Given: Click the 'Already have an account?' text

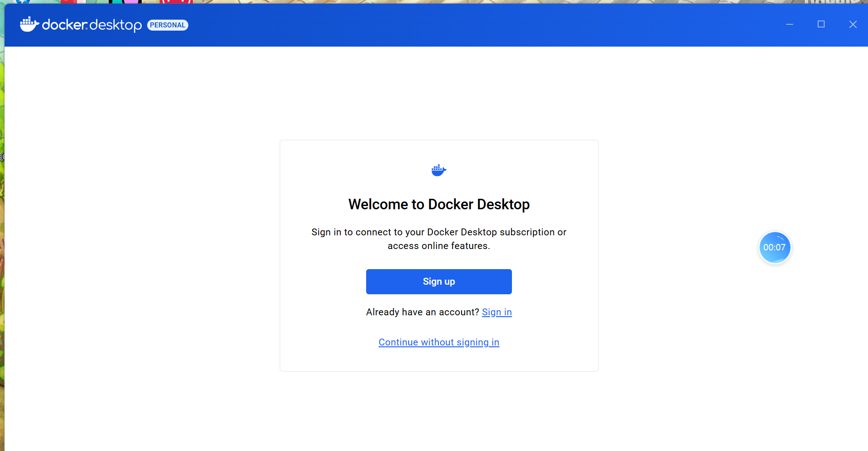Looking at the screenshot, I should click(422, 312).
